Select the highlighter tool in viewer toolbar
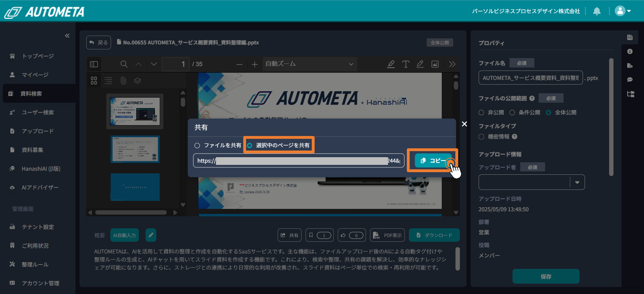Screen dimensions: 644x294 click(x=391, y=64)
